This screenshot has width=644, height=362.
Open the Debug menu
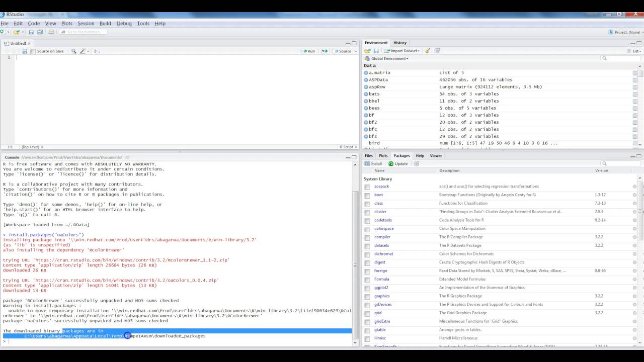coord(124,24)
